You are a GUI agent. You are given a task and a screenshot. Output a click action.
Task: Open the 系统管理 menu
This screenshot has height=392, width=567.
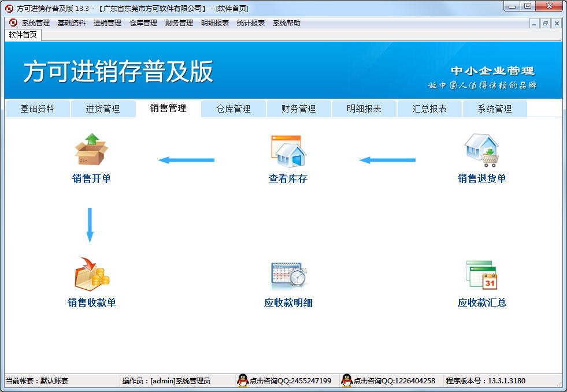click(36, 23)
